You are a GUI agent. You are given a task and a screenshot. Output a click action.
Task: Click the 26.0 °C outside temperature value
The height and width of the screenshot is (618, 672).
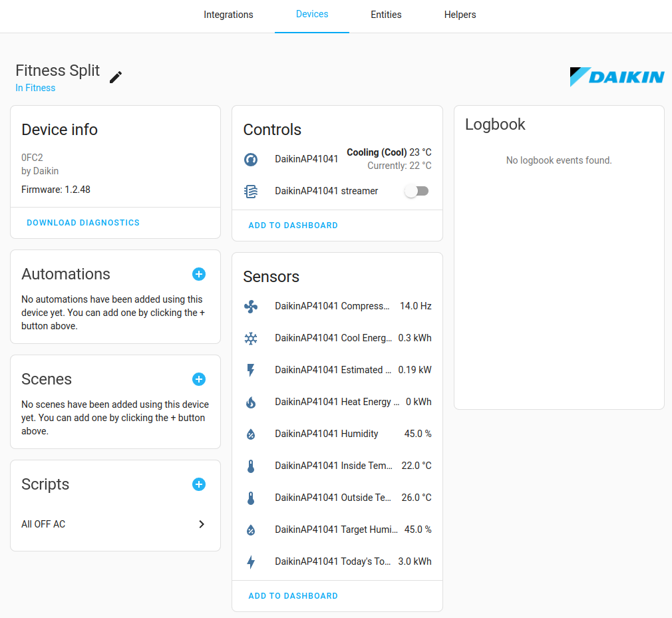coord(417,498)
